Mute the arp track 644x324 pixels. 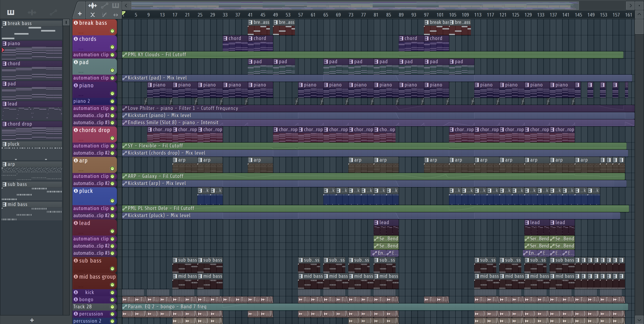[x=112, y=169]
